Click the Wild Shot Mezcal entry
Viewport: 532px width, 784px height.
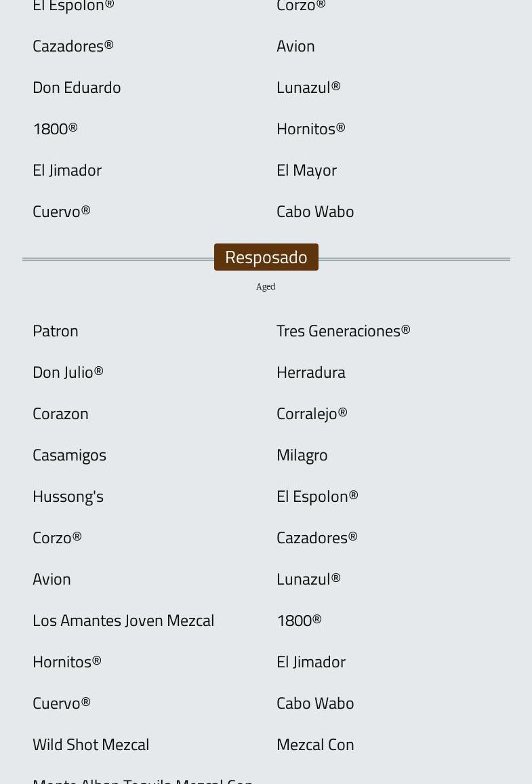tap(91, 745)
